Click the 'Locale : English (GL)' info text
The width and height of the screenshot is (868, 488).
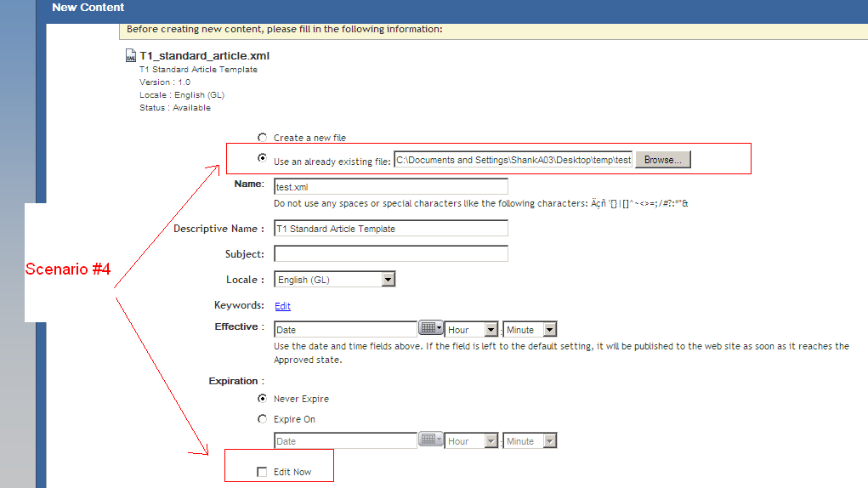[182, 94]
